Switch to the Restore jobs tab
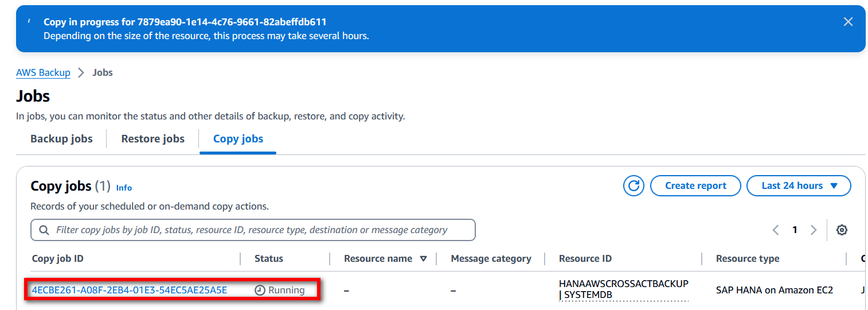 coord(153,138)
